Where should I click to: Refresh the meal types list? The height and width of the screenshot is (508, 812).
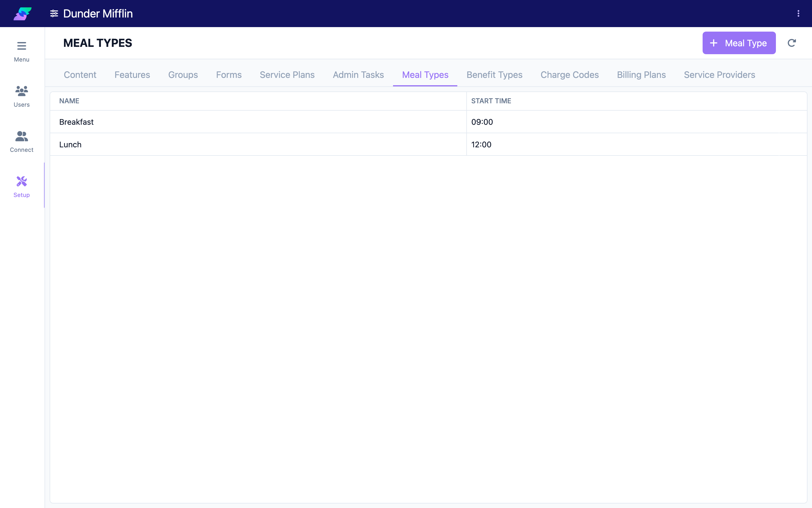tap(791, 43)
